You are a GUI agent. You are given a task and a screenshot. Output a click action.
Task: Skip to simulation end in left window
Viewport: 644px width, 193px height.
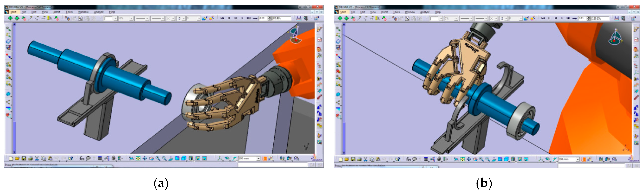point(248,18)
